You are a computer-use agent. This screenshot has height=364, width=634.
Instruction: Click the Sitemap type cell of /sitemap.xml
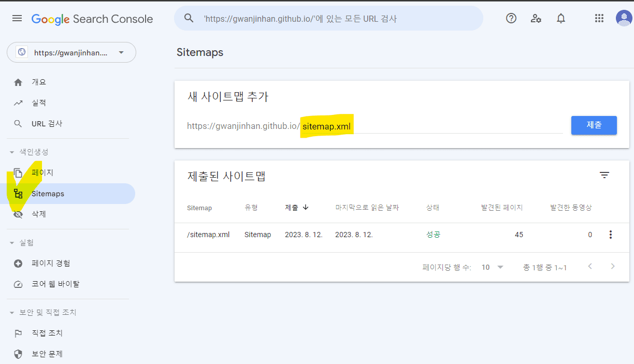pos(258,235)
